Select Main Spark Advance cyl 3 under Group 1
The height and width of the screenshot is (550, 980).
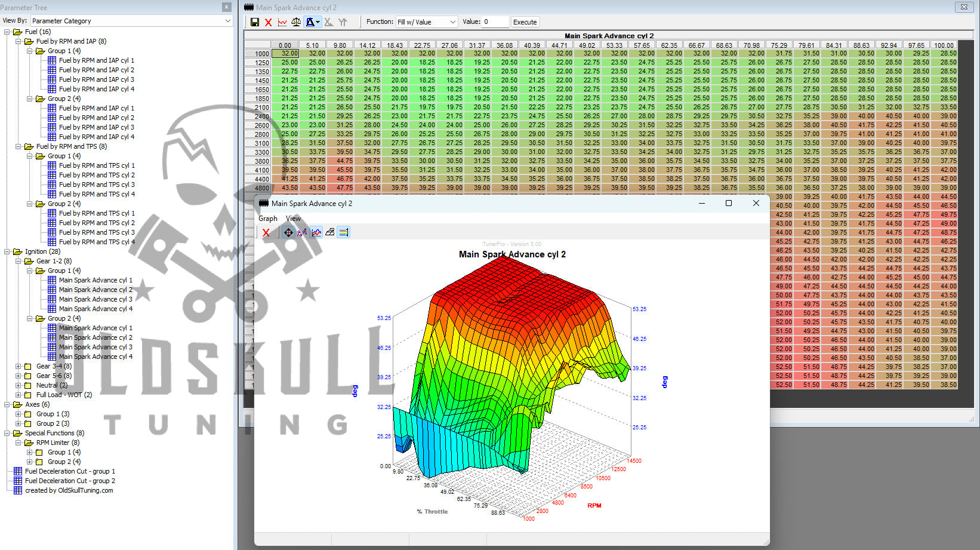click(x=95, y=299)
